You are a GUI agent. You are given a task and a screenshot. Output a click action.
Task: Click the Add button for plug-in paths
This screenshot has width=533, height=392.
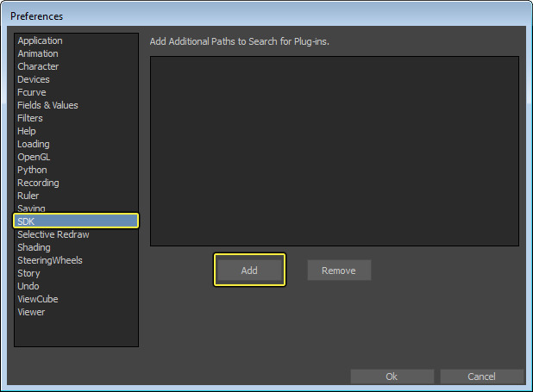click(249, 270)
